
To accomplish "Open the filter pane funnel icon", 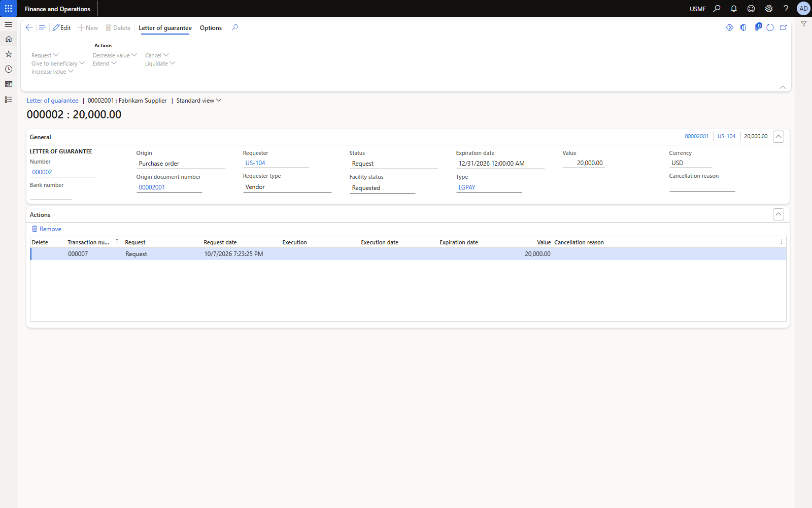I will coord(804,24).
